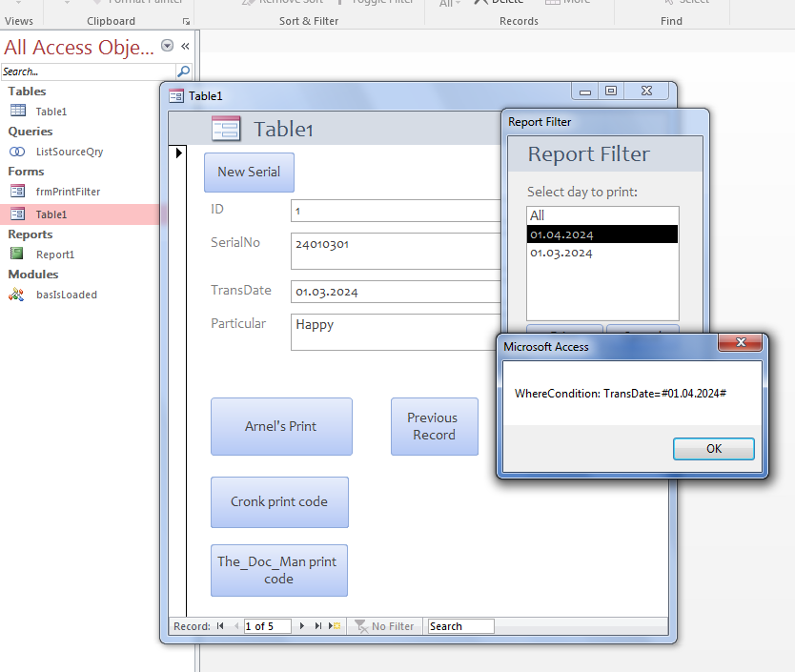Click the basIsLoaded module icon

click(16, 295)
